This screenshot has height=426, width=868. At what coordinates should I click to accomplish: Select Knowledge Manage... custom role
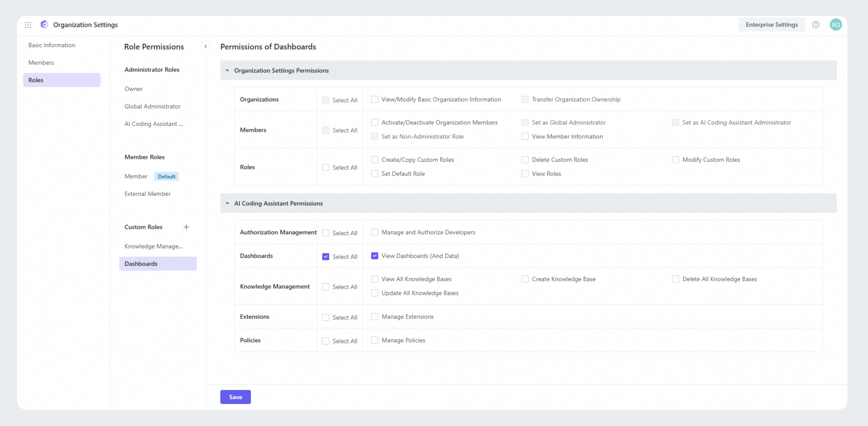(153, 246)
